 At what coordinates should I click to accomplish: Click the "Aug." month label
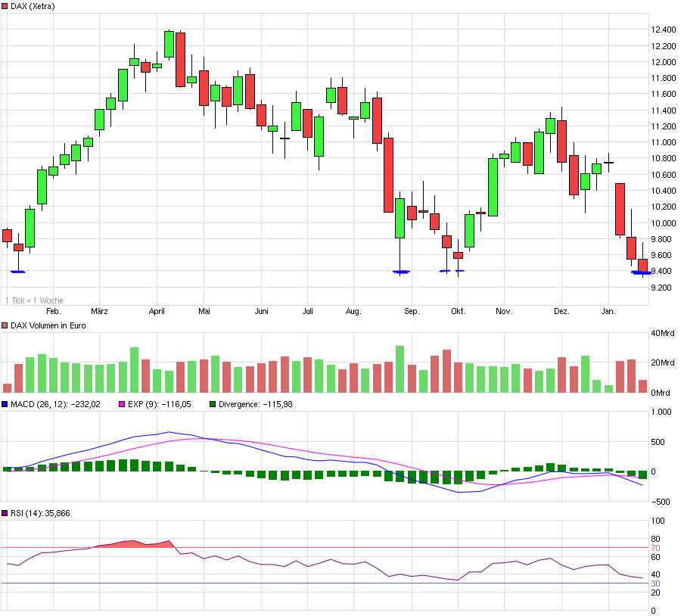[x=353, y=311]
